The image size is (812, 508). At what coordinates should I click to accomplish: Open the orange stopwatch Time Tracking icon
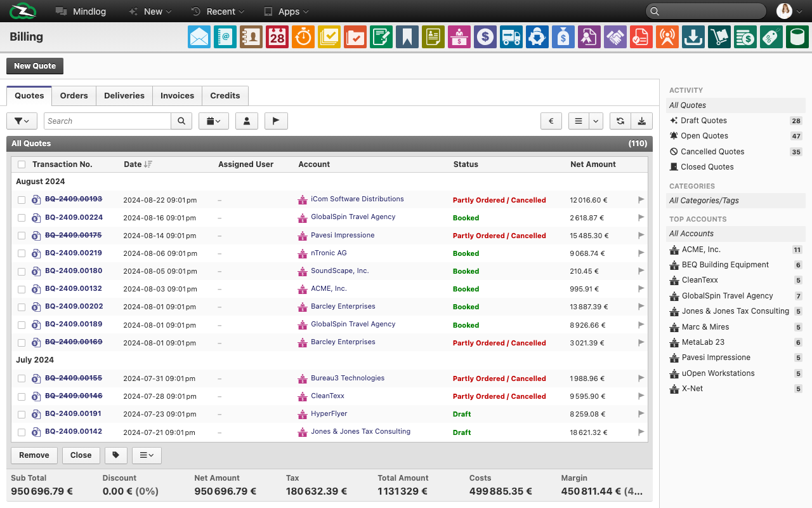pos(303,37)
